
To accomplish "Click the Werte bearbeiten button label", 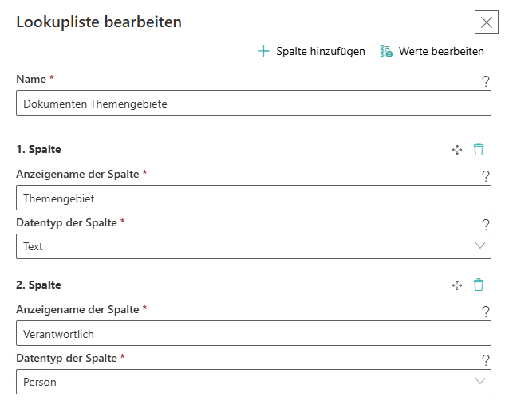I will [x=441, y=51].
